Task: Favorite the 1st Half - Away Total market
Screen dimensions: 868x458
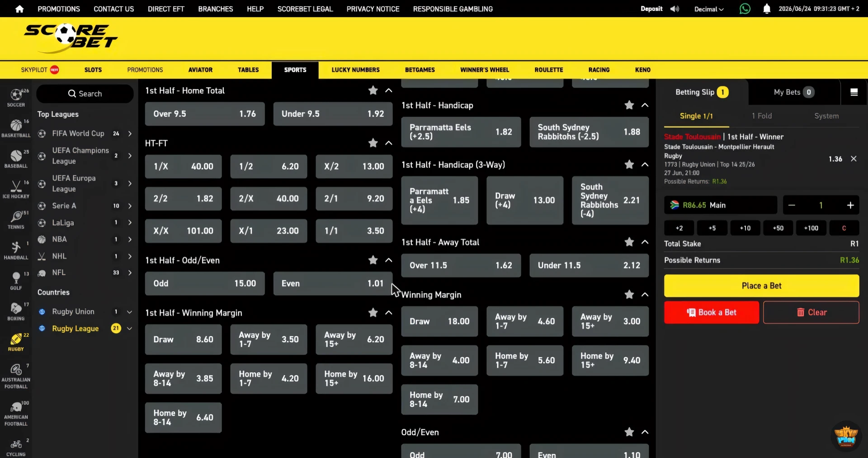Action: pos(629,242)
